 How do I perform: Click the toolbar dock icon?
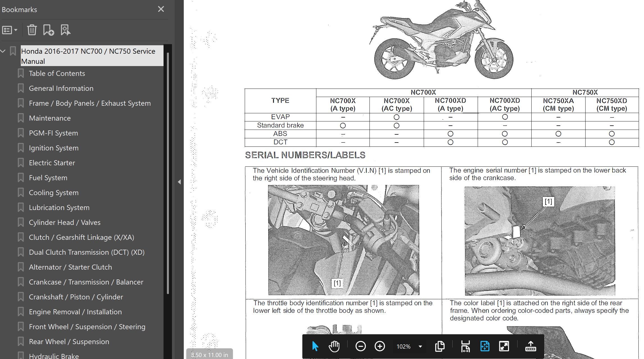point(530,346)
